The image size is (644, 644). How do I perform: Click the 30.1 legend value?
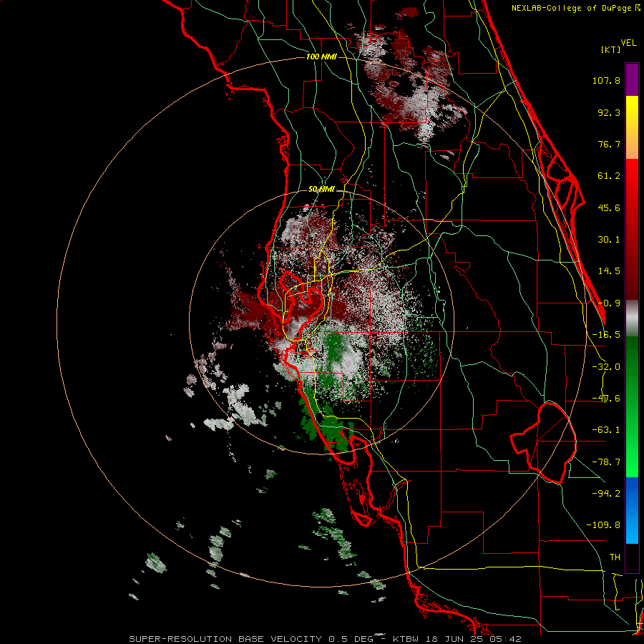pyautogui.click(x=609, y=240)
